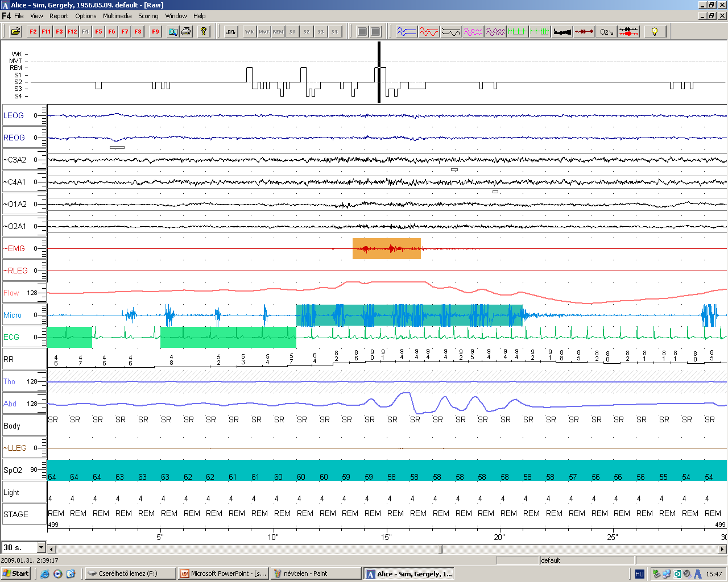Image resolution: width=728 pixels, height=582 pixels.
Task: Click the first gray square toolbar icon
Action: (362, 32)
